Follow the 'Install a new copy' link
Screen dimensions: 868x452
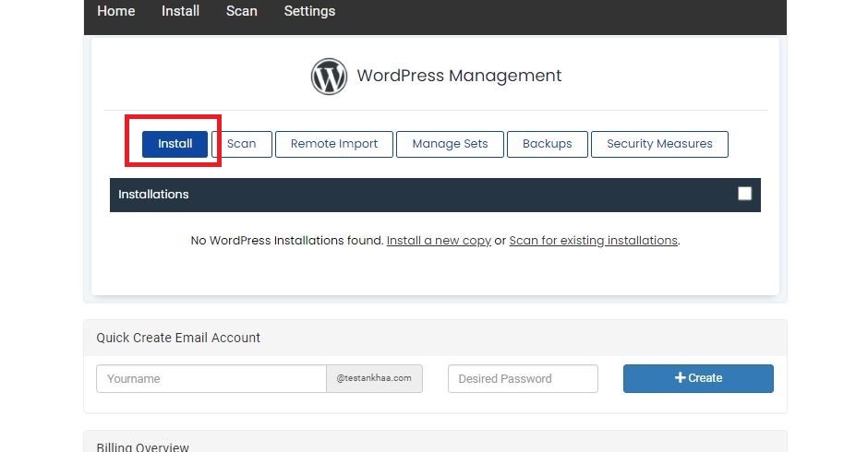(x=439, y=241)
